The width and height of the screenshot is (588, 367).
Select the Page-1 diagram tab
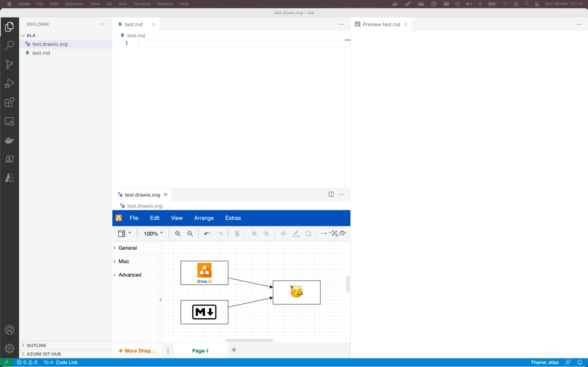click(200, 351)
